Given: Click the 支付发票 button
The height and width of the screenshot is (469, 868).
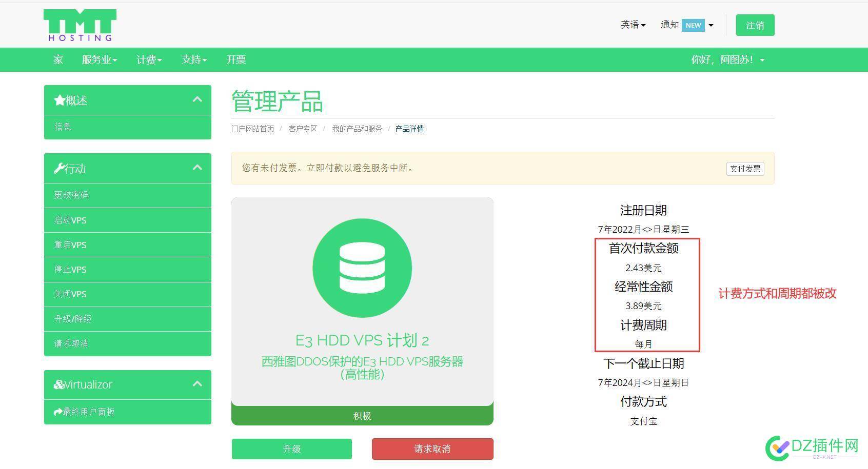Looking at the screenshot, I should click(745, 169).
